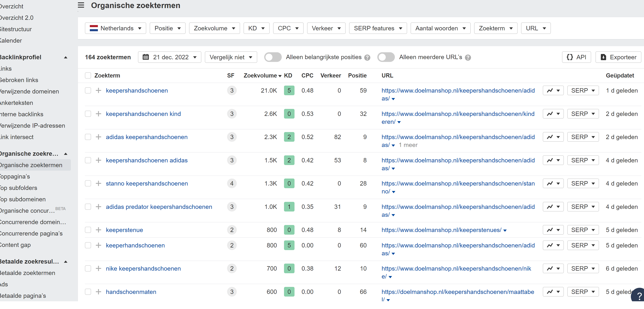Open the KD filter dropdown
Image resolution: width=644 pixels, height=309 pixels.
pos(257,28)
